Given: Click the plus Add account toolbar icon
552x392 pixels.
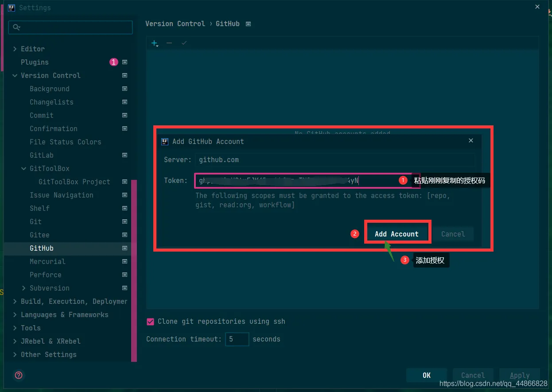Looking at the screenshot, I should [x=155, y=43].
